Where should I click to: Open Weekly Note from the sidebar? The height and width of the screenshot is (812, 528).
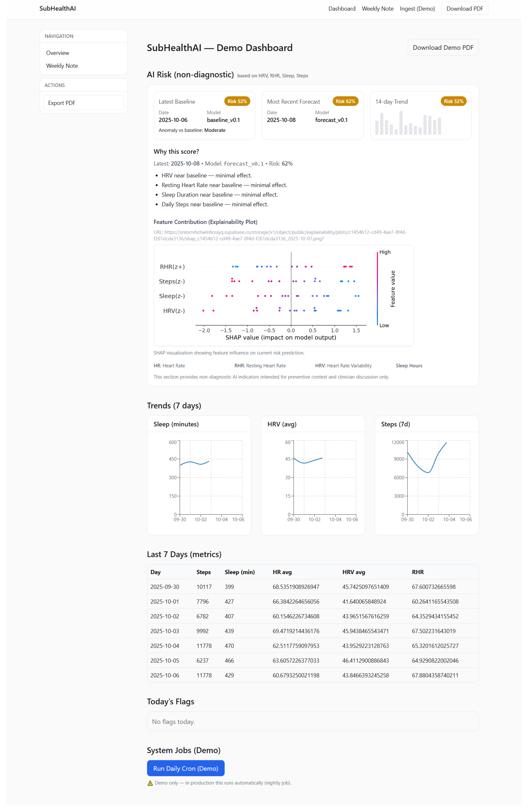click(62, 66)
